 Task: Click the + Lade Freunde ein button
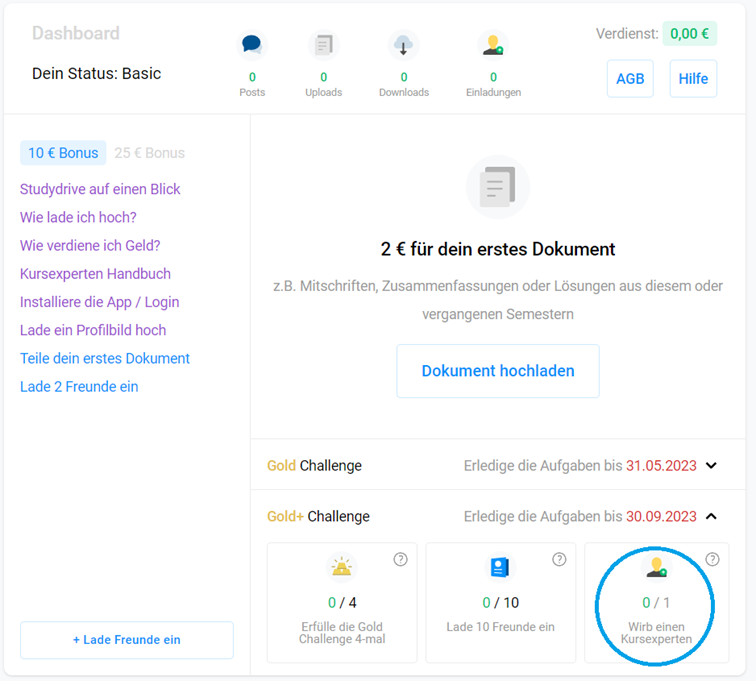click(127, 640)
